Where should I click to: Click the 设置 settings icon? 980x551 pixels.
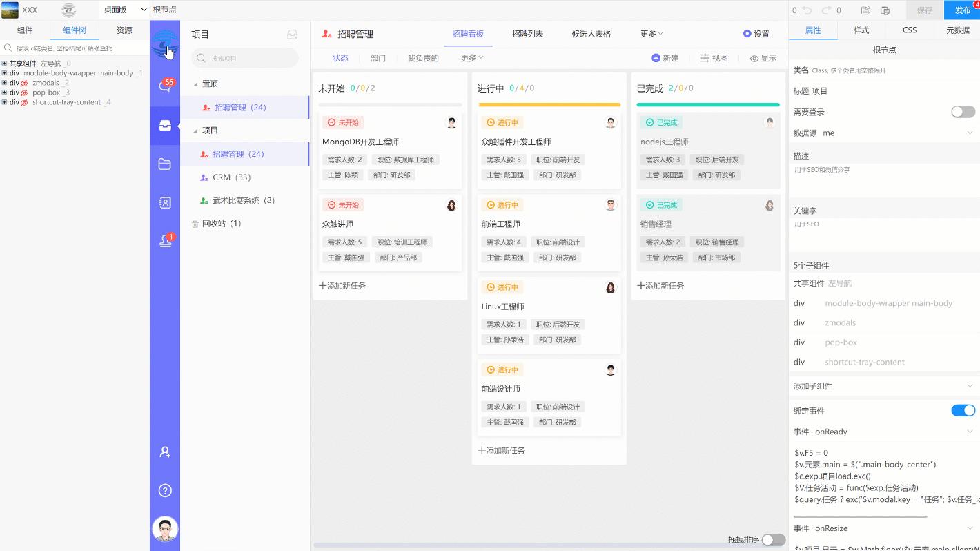tap(747, 34)
